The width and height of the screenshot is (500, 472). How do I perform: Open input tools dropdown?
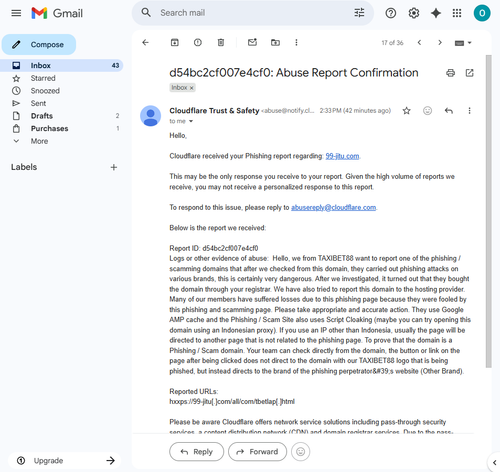coord(463,43)
